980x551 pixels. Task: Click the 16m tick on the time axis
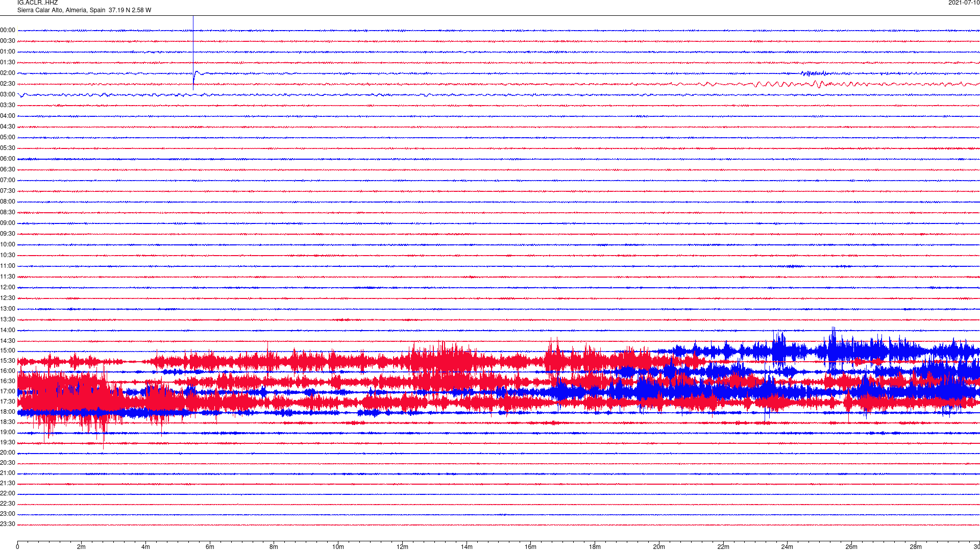coord(531,547)
